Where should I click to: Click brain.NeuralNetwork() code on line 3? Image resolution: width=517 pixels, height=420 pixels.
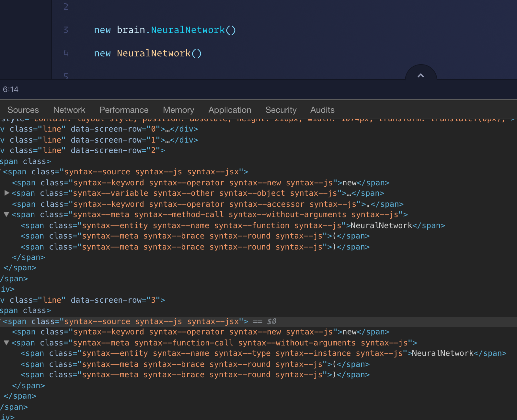[x=177, y=30]
